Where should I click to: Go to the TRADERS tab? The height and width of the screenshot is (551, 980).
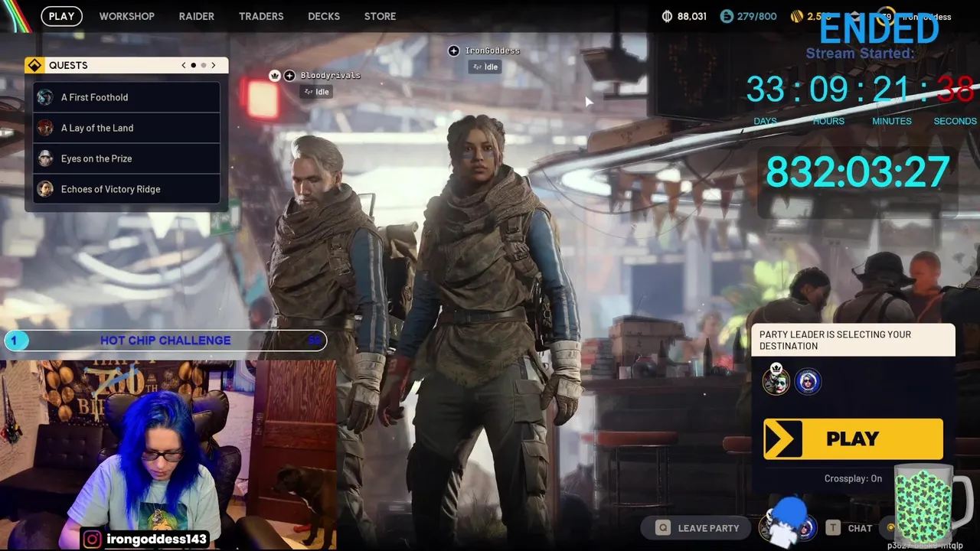[261, 16]
